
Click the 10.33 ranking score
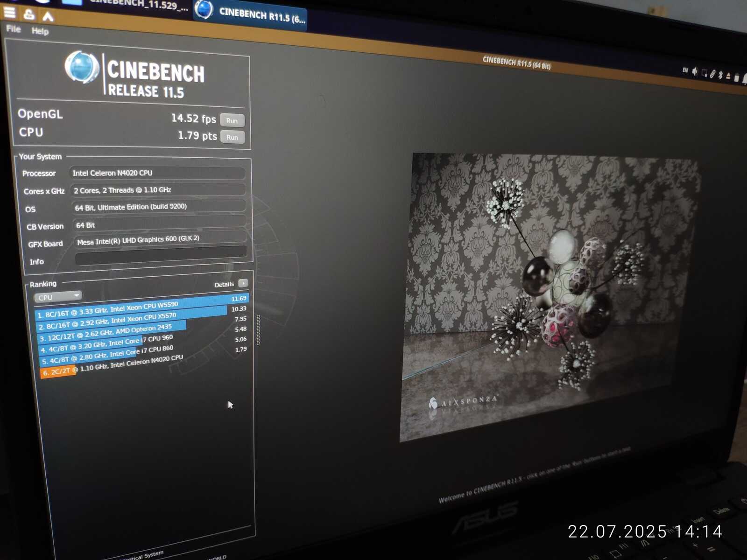pos(239,309)
